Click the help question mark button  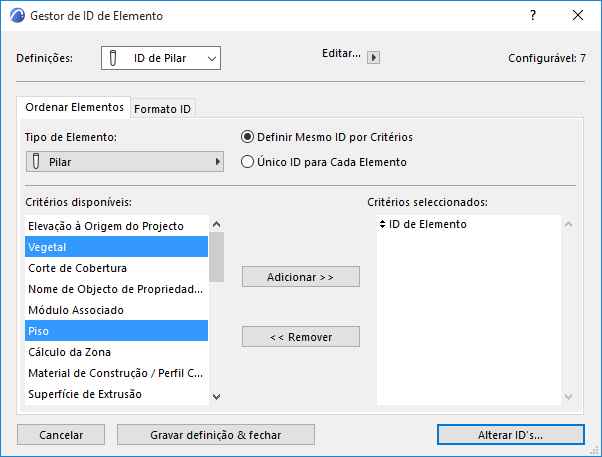pos(532,16)
